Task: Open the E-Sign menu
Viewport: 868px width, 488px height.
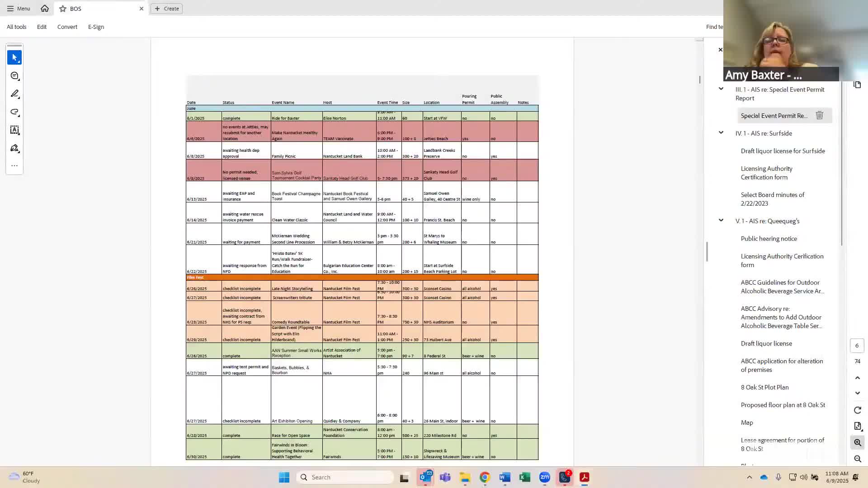Action: (x=96, y=27)
